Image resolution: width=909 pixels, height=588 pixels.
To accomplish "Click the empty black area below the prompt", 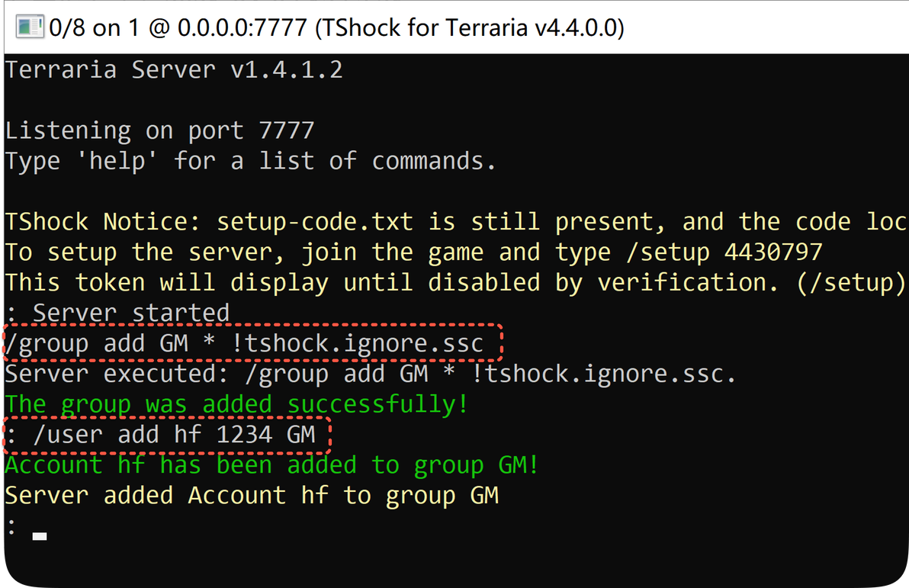I will tap(456, 563).
